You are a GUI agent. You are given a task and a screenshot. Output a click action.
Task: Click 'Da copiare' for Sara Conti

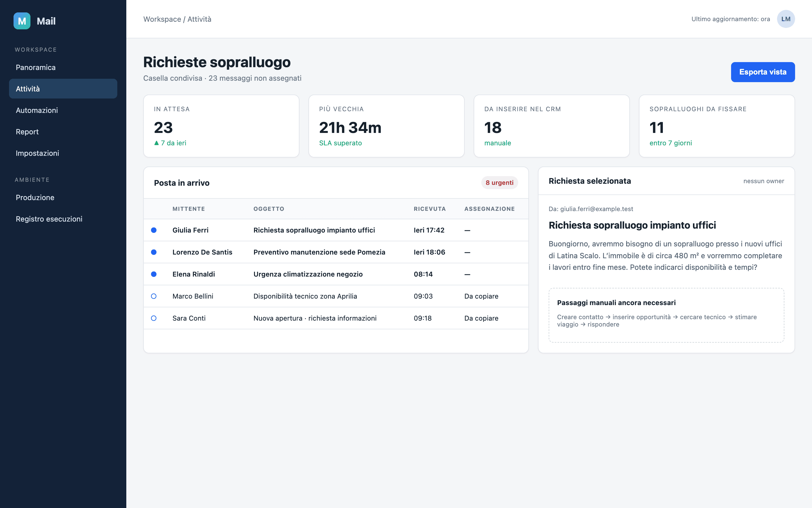coord(481,318)
